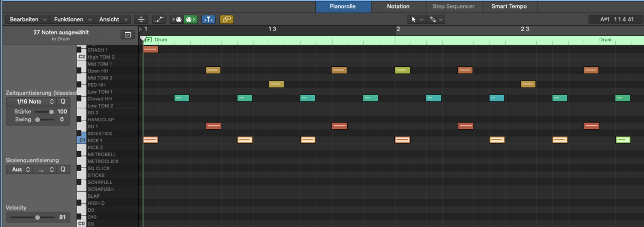Click ruler position 1 3
644x227 pixels.
272,29
